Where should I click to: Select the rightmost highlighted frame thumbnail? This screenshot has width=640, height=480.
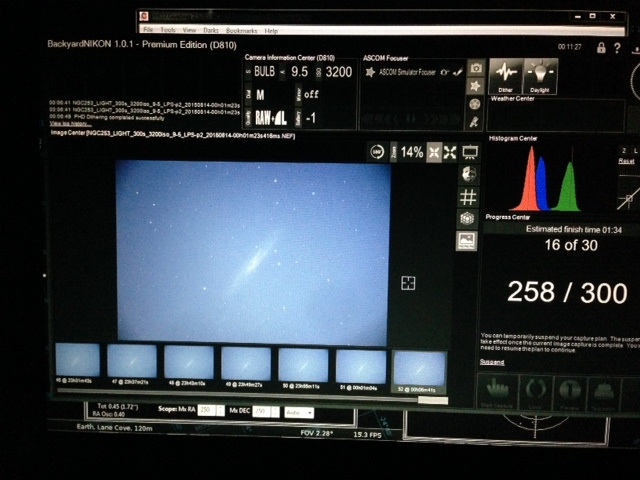pos(418,368)
